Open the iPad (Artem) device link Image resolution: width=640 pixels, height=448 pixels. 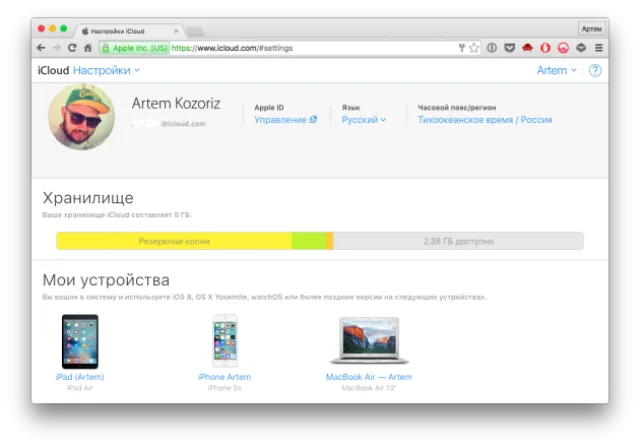tap(80, 377)
